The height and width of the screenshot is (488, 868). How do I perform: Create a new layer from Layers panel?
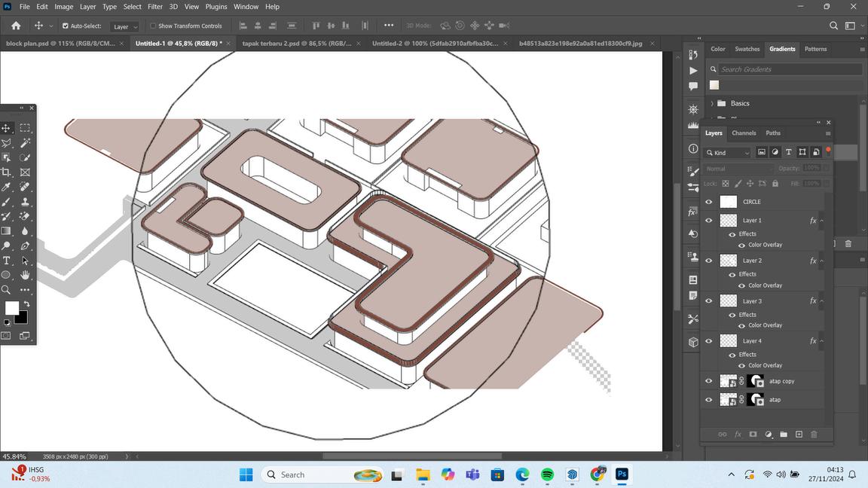pyautogui.click(x=799, y=435)
